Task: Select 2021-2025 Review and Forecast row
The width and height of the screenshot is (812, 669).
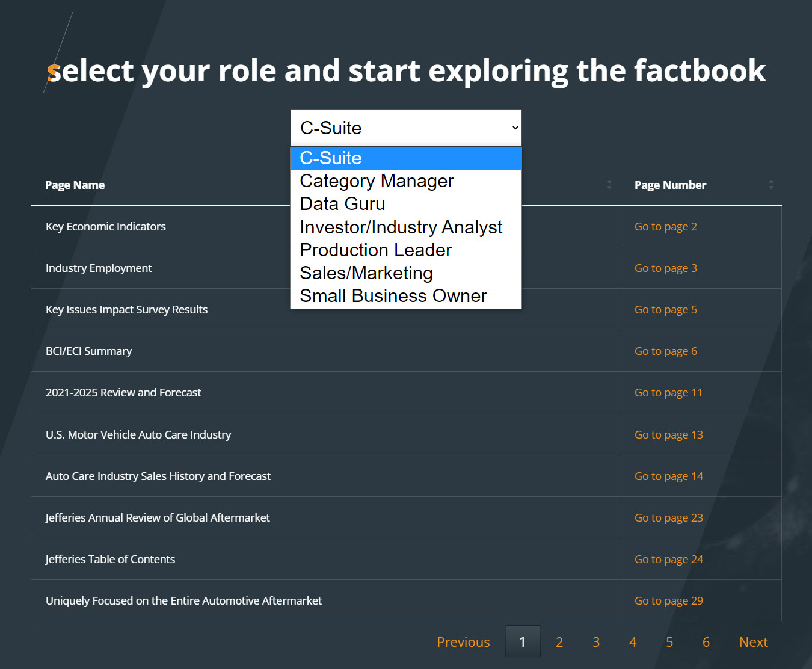Action: coord(123,393)
